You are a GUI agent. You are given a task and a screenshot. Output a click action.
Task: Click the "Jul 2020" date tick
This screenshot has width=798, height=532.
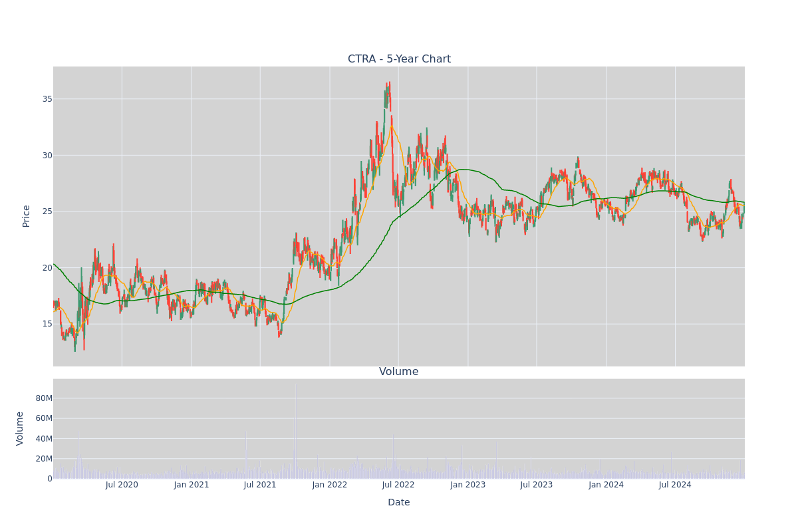coord(122,485)
